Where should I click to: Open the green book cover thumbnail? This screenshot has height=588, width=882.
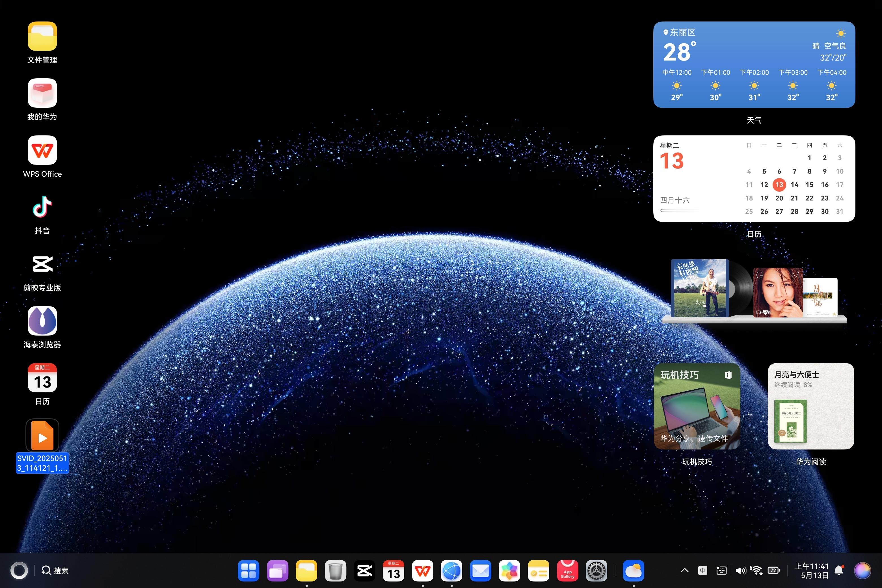[x=790, y=421]
